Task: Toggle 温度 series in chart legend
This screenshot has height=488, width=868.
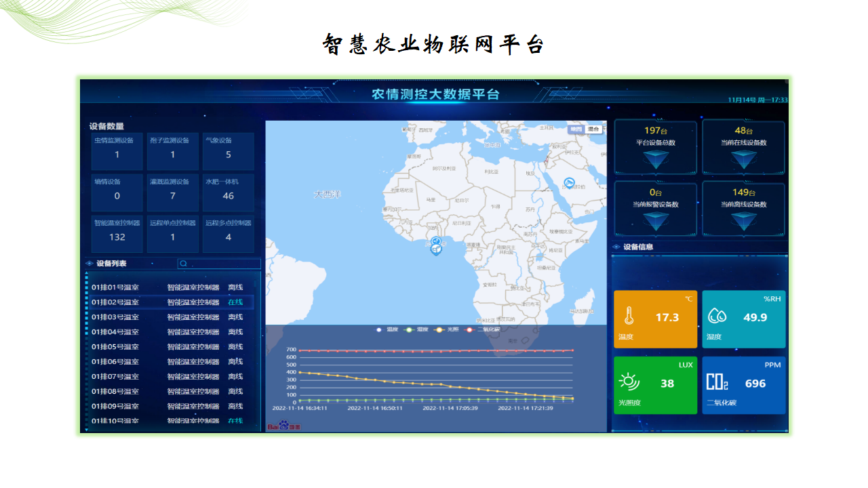Action: pos(387,329)
